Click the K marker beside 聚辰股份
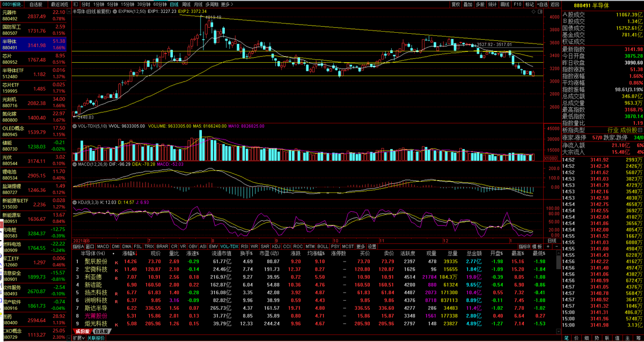The image size is (644, 342). tap(116, 262)
